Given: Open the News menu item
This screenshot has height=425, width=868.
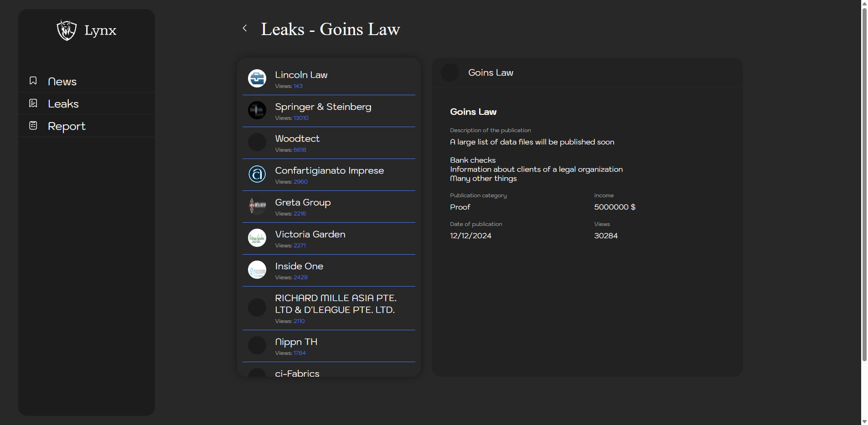Looking at the screenshot, I should pos(62,82).
